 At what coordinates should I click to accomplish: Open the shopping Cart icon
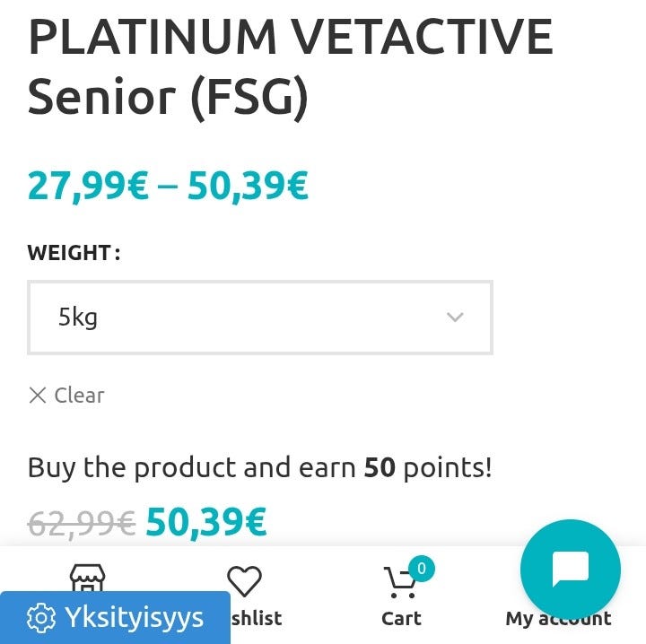click(x=399, y=583)
